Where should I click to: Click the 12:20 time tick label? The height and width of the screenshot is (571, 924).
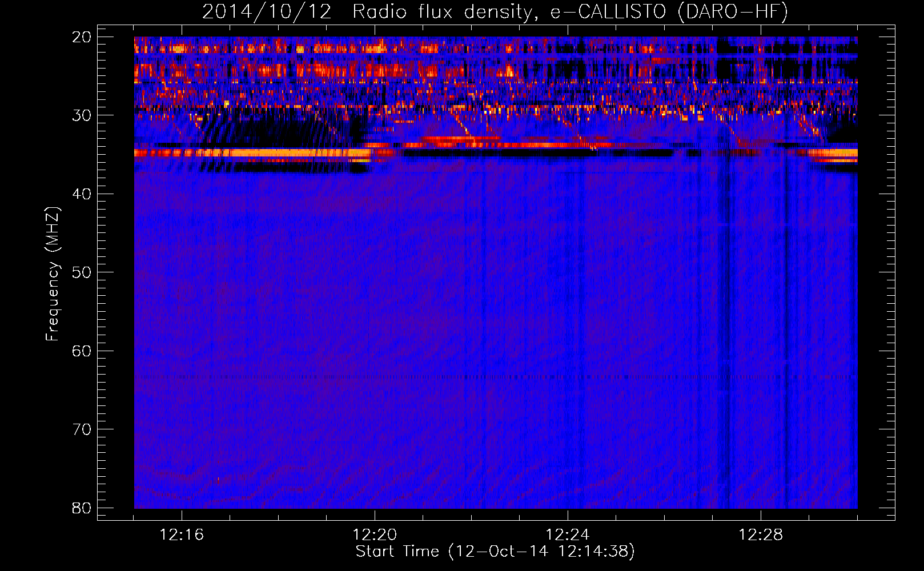(375, 535)
